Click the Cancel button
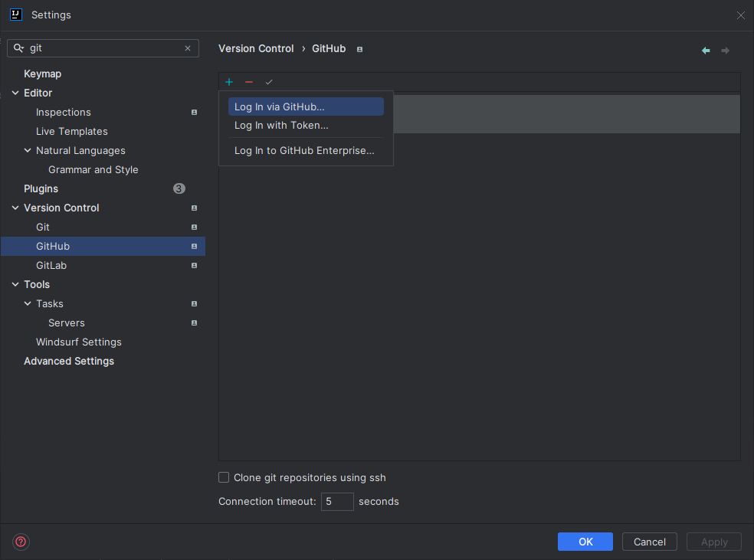Image resolution: width=754 pixels, height=560 pixels. click(x=649, y=542)
